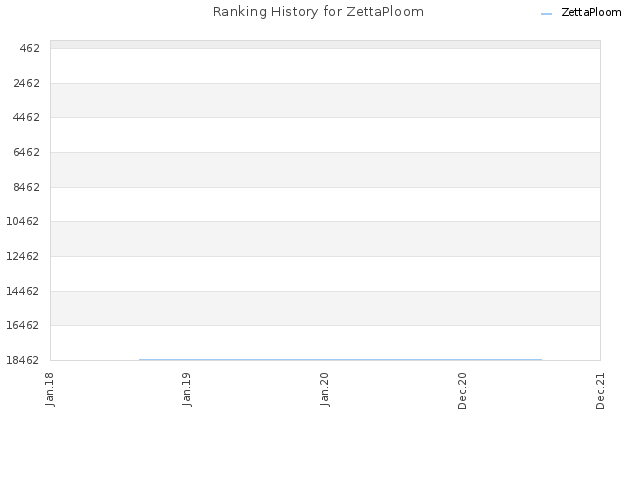The height and width of the screenshot is (480, 640).
Task: Click the x-axis label Jan.18
Action: coord(50,389)
